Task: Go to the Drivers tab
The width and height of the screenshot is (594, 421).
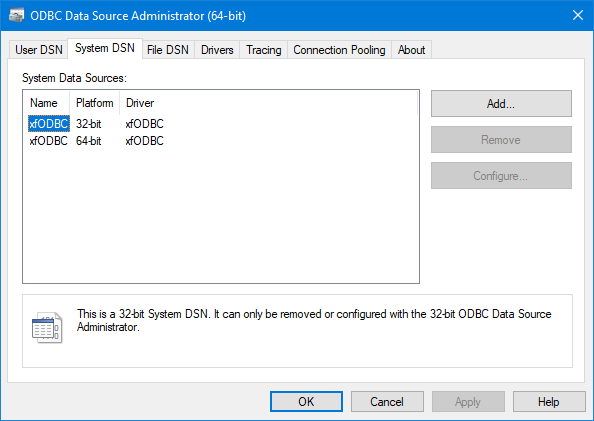Action: point(217,50)
